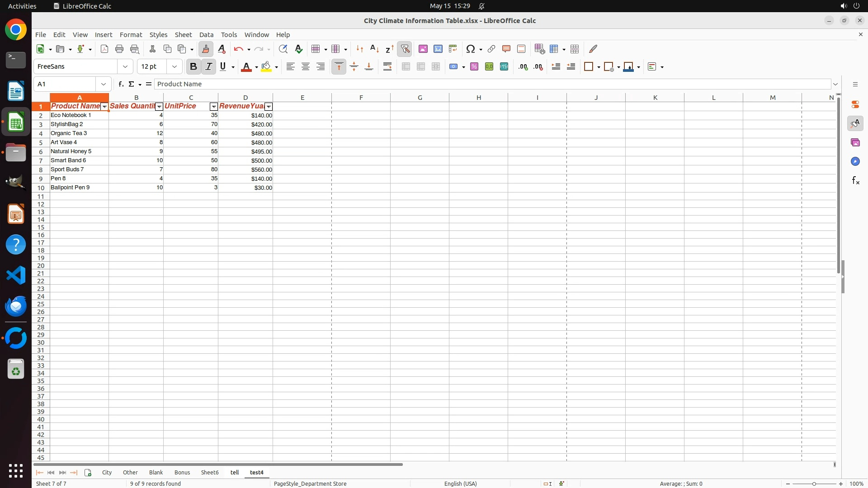Open the Functions sidebar panel icon
The height and width of the screenshot is (488, 868).
[855, 181]
